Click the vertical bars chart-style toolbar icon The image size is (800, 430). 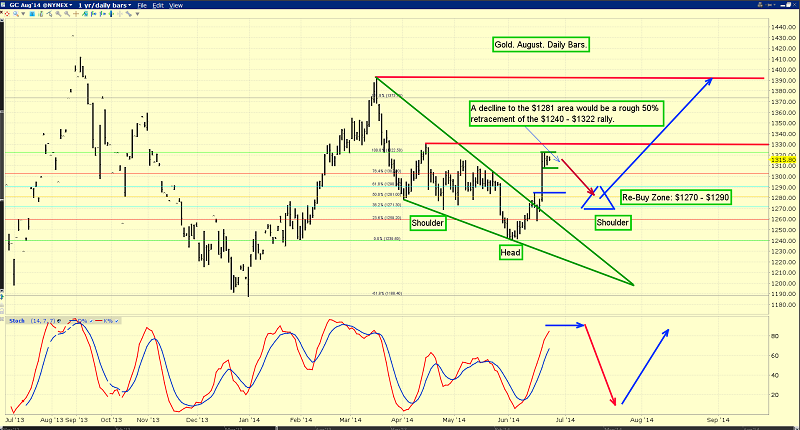[x=41, y=14]
